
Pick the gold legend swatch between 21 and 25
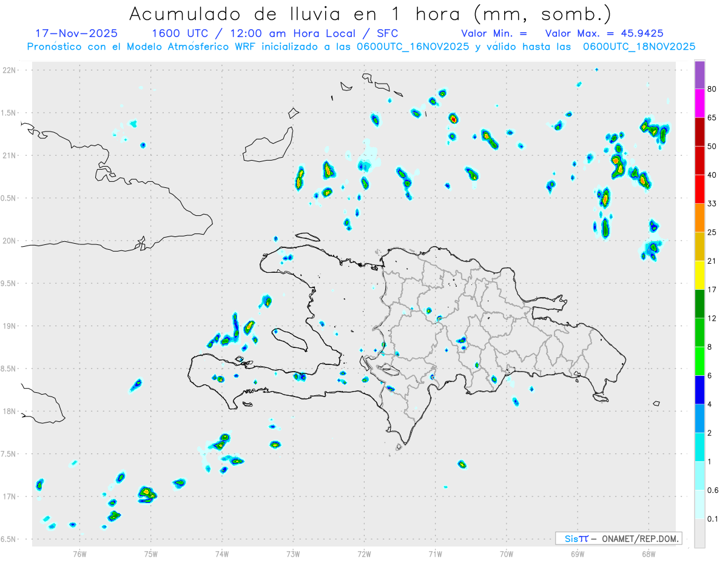click(x=699, y=247)
